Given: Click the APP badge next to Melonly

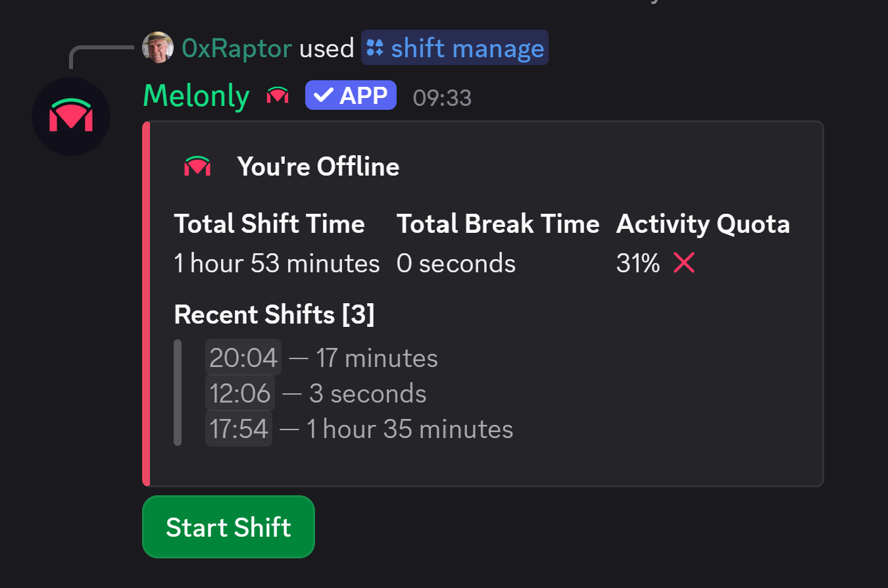Looking at the screenshot, I should pyautogui.click(x=351, y=95).
